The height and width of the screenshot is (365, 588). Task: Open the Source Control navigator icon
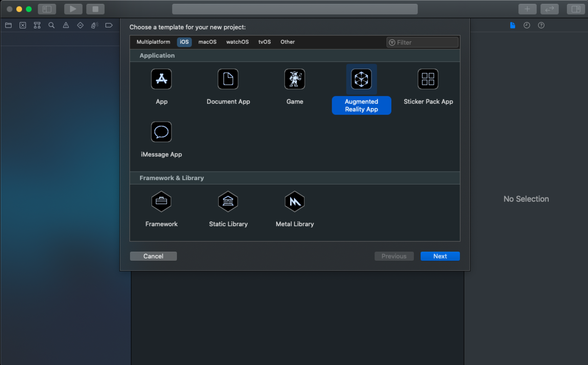point(23,25)
